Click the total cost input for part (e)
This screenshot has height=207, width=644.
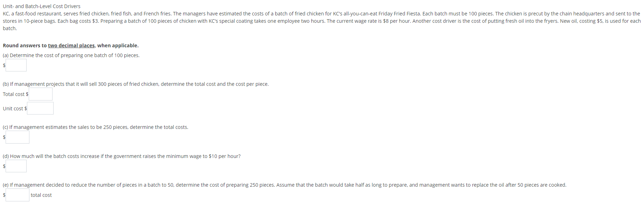coord(17,195)
